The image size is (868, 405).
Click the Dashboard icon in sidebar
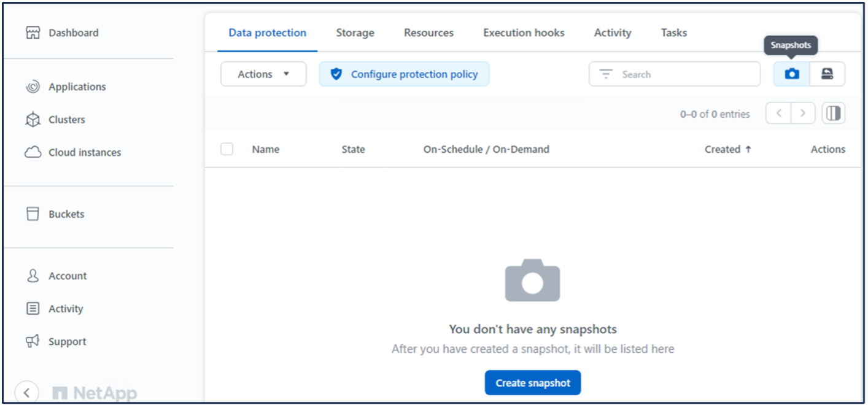(33, 33)
